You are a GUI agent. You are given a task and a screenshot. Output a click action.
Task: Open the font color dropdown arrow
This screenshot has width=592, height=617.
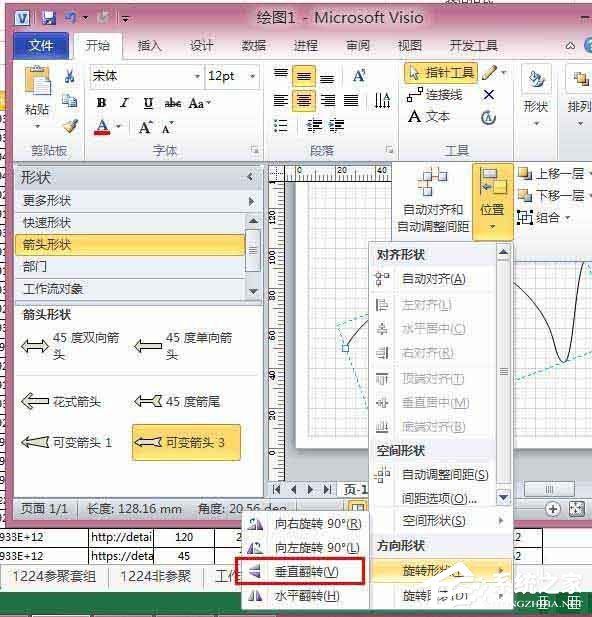click(118, 126)
